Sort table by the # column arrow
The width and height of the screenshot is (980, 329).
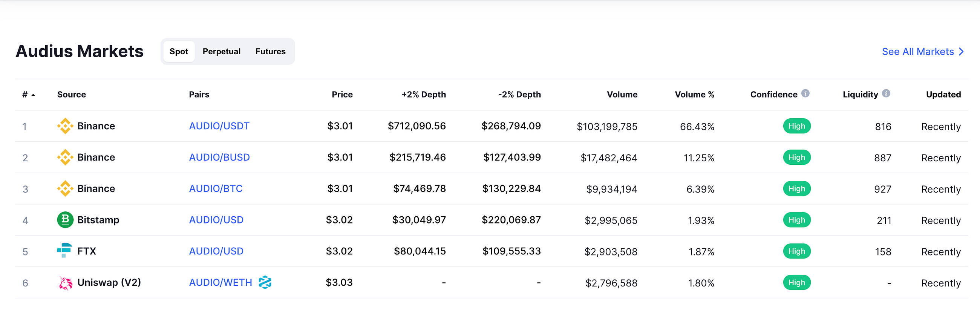point(33,95)
